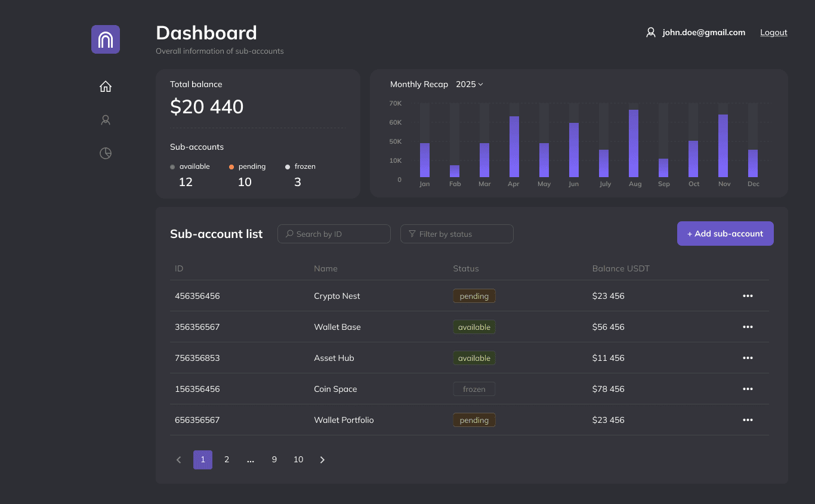Click the available sub-accounts count 12
The width and height of the screenshot is (815, 504).
[x=186, y=182]
